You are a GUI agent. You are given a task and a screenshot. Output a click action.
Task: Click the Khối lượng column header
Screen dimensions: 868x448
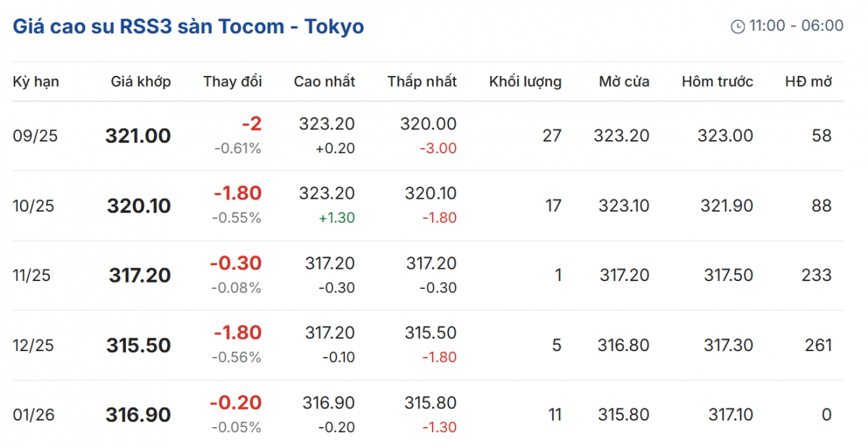(525, 82)
